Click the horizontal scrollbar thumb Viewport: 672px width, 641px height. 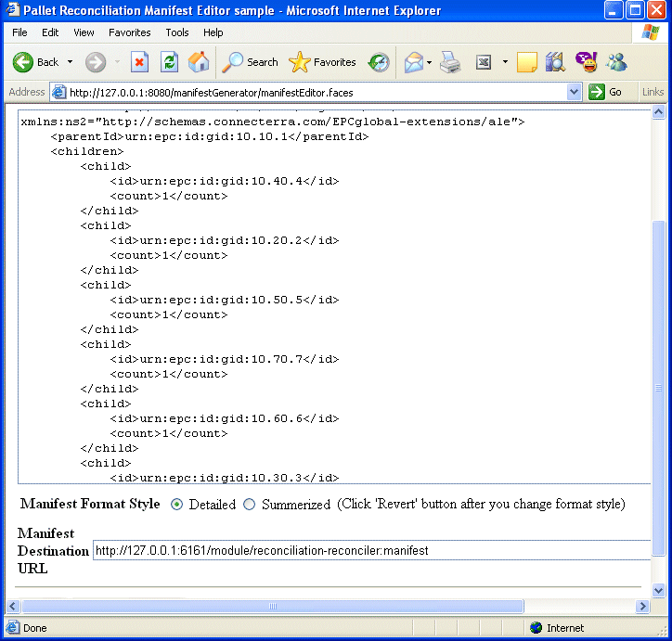click(x=273, y=606)
